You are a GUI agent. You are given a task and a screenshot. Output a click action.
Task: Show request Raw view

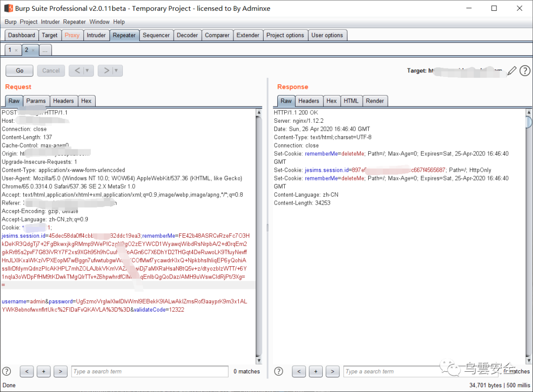coord(14,101)
